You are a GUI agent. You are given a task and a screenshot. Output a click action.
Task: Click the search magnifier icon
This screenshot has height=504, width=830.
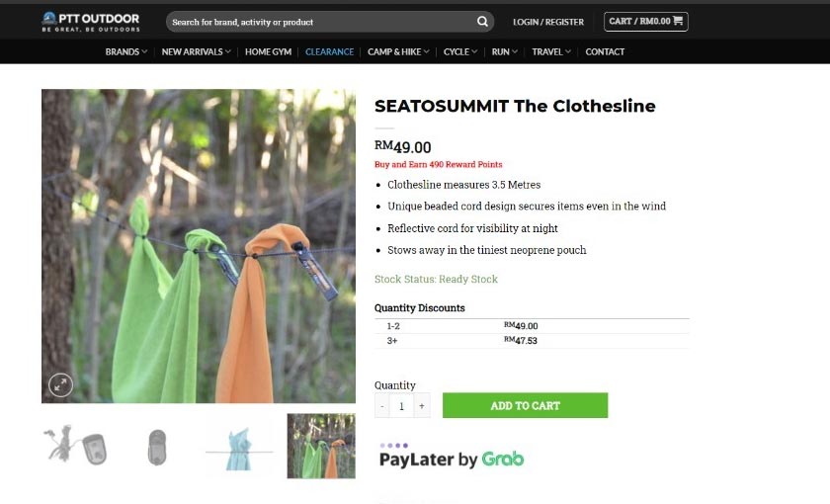point(482,22)
